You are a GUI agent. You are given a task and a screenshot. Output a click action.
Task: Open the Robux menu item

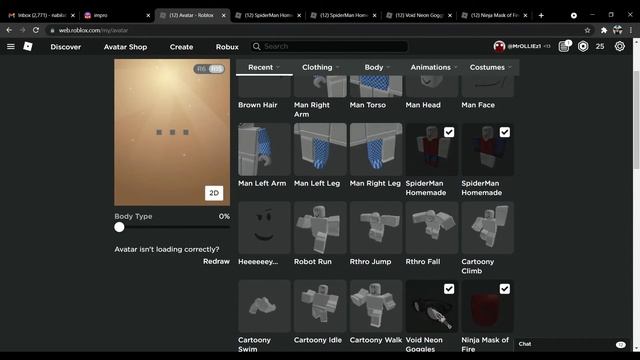[227, 47]
